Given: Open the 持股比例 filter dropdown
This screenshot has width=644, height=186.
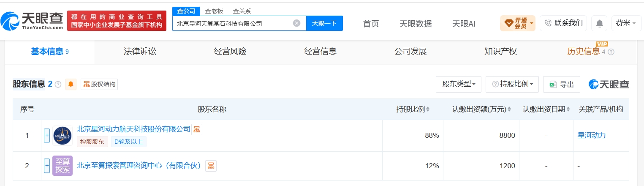Looking at the screenshot, I should coord(512,84).
